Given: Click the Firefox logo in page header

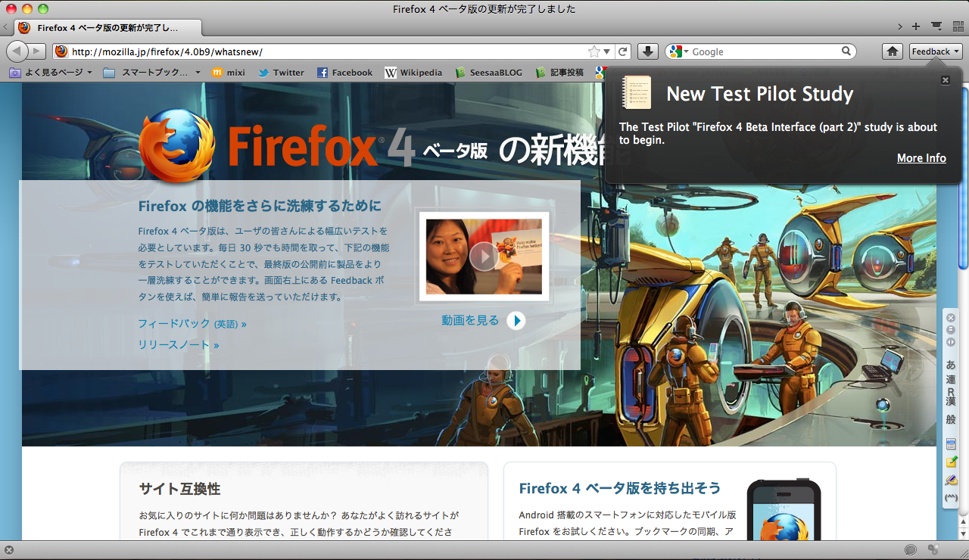Looking at the screenshot, I should 176,145.
